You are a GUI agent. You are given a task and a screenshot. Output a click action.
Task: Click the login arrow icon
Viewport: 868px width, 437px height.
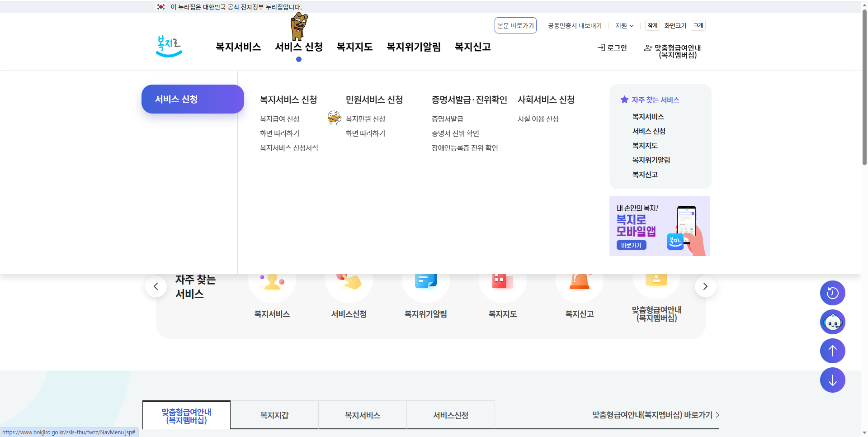click(x=601, y=47)
